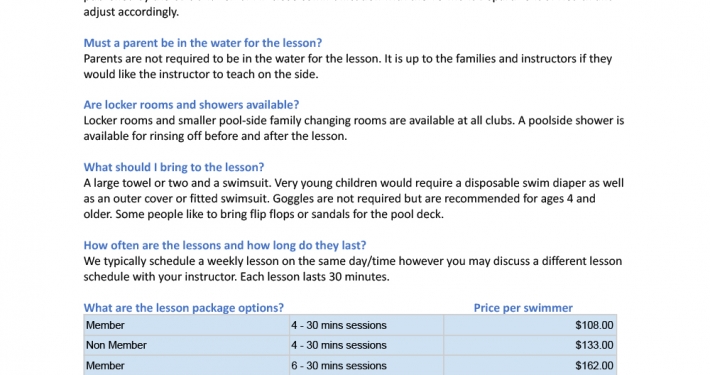The height and width of the screenshot is (375, 710).
Task: Click the Member cell in the third table row
Action: click(x=187, y=365)
